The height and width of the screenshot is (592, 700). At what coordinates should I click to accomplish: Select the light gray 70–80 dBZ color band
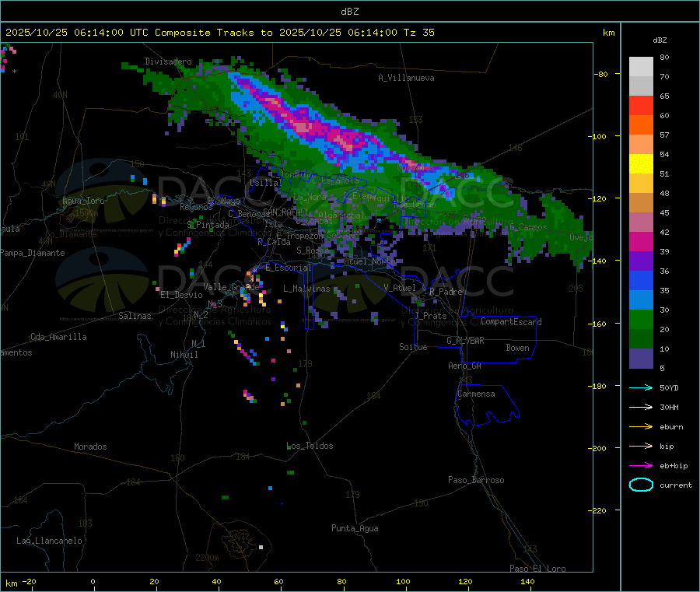click(641, 67)
